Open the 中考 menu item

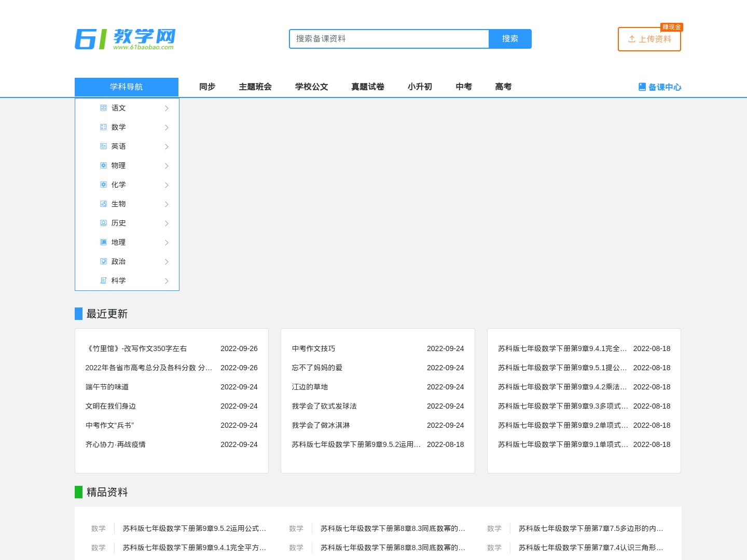tap(464, 87)
